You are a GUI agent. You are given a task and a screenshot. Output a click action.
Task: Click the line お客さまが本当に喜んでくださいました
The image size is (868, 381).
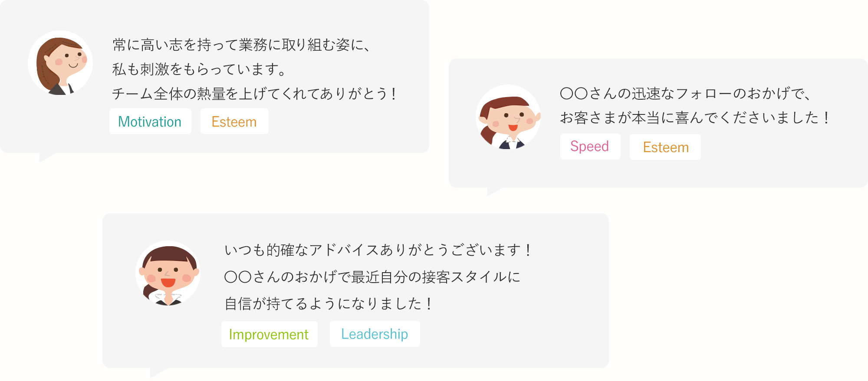pos(694,117)
